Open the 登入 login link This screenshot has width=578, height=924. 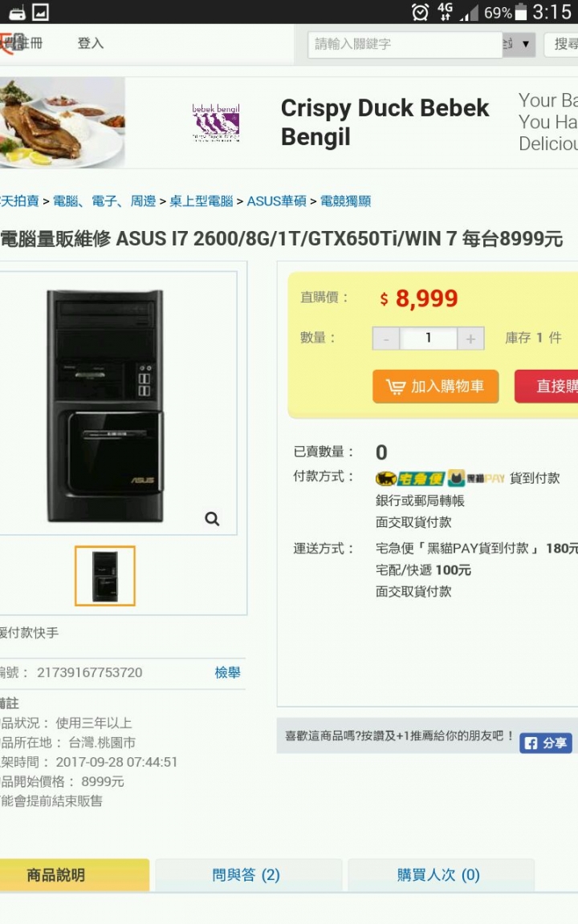[91, 43]
